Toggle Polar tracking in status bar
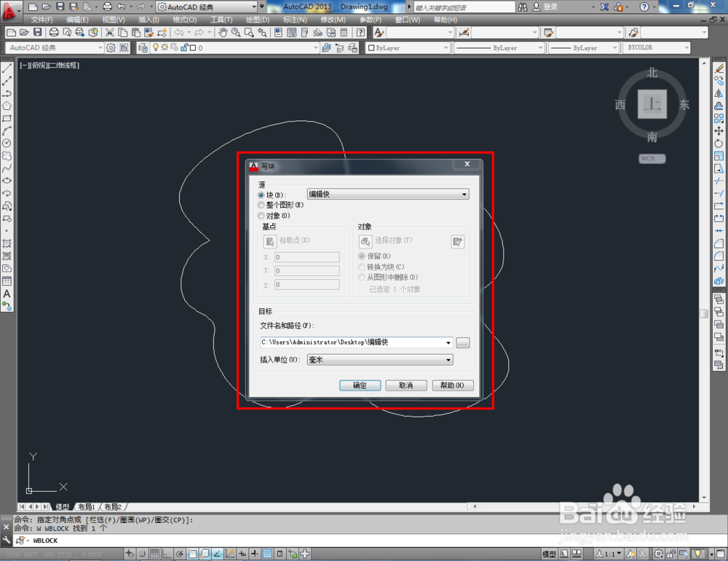This screenshot has height=561, width=728. point(179,554)
